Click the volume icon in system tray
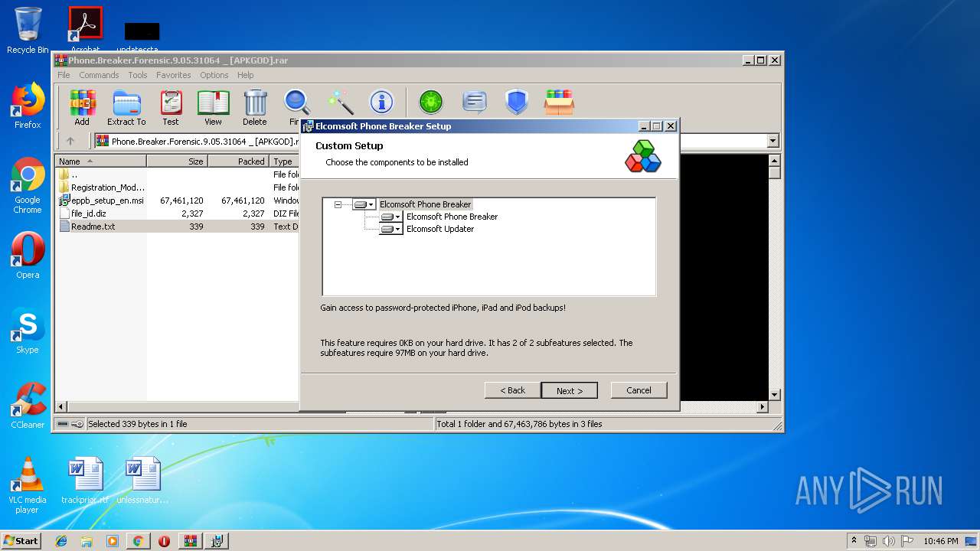This screenshot has height=551, width=980. tap(888, 541)
